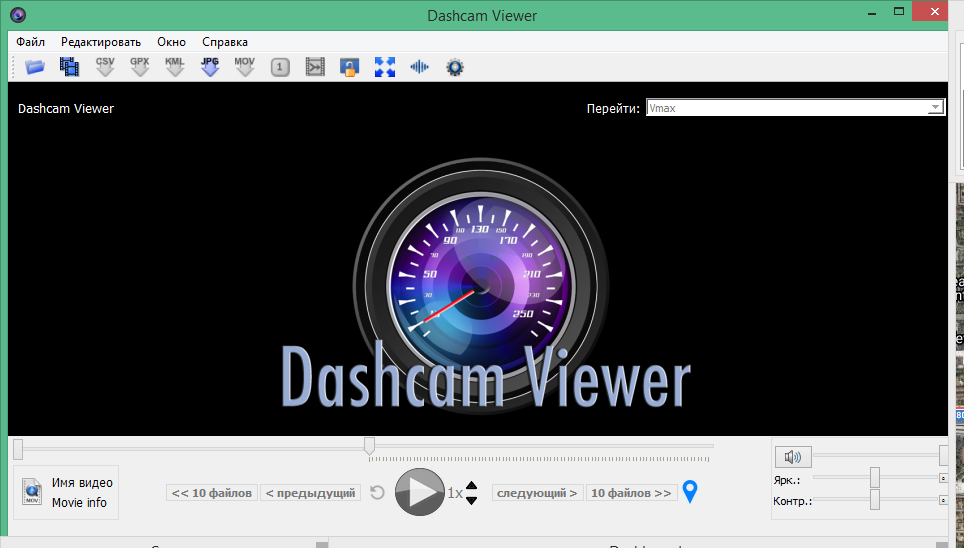The width and height of the screenshot is (964, 548).
Task: Increase playback speed with up arrow
Action: [472, 487]
